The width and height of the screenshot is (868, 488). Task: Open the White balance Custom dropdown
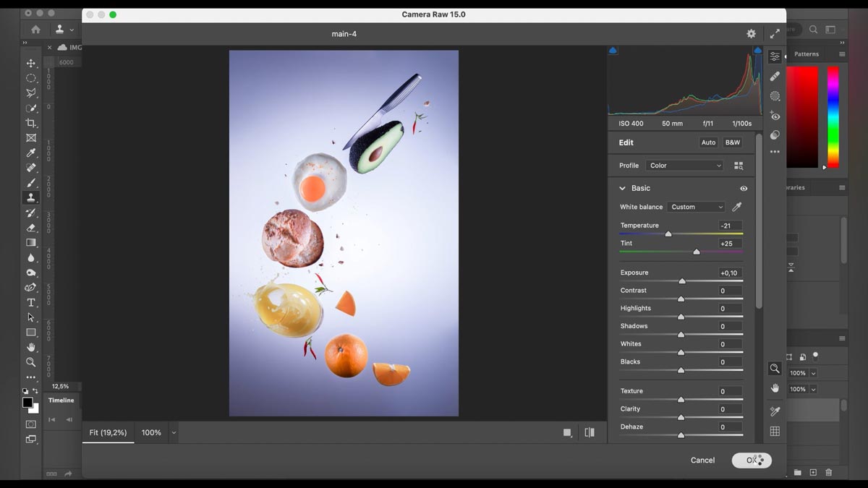(x=696, y=207)
